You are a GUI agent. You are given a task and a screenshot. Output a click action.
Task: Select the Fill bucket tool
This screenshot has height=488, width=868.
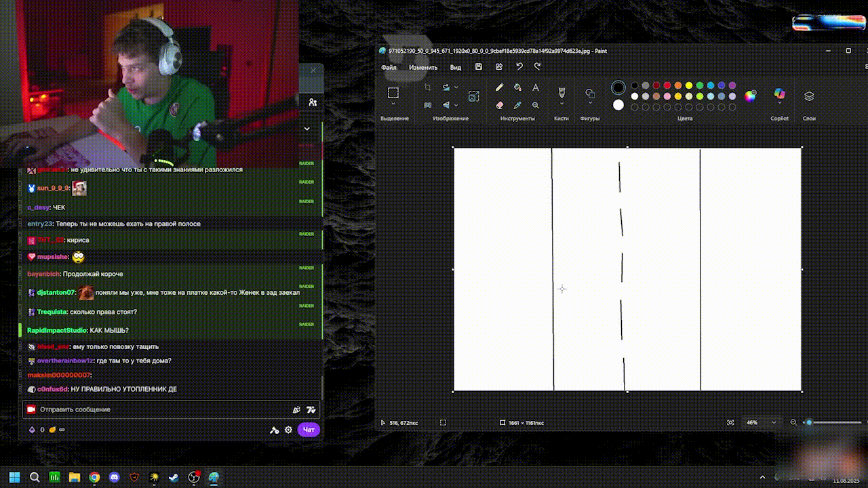coord(517,87)
